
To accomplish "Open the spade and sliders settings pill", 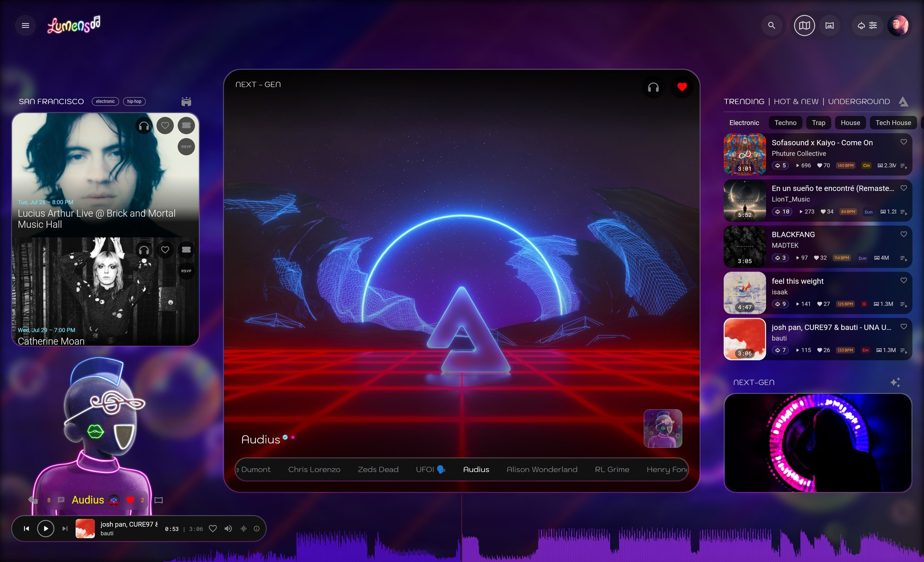I will point(867,26).
